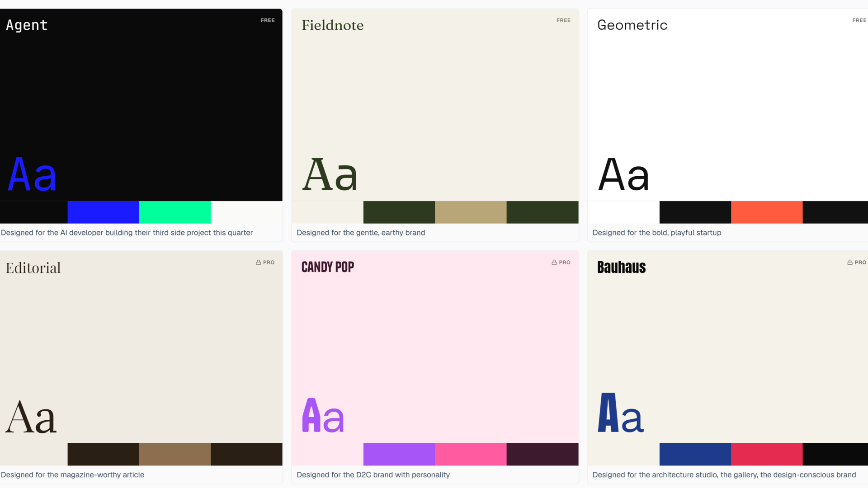
Task: Pick the navy blue swatch in the Bauhaus palette
Action: tap(695, 455)
